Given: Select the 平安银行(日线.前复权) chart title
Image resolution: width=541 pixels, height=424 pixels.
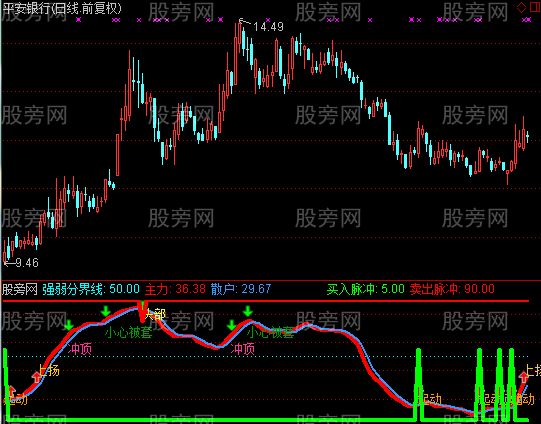Looking at the screenshot, I should pos(62,8).
